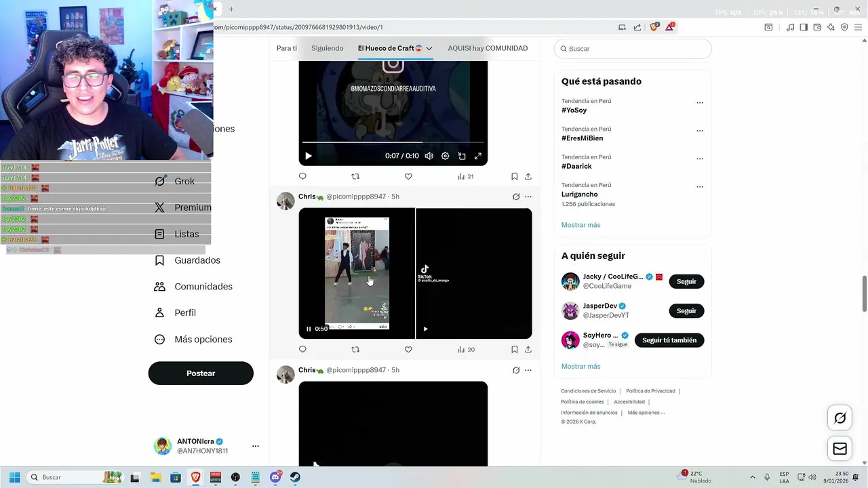868x488 pixels.
Task: Repost the post with 21 views
Action: click(x=355, y=176)
